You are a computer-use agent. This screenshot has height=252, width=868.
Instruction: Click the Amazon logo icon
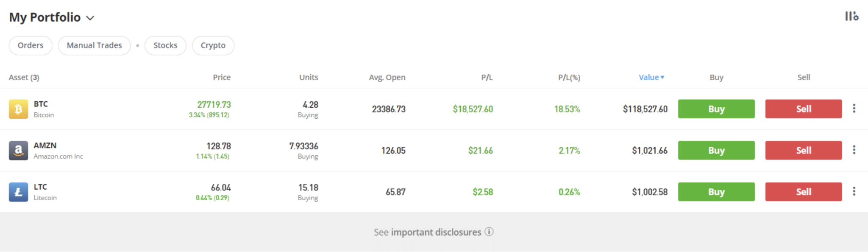pos(18,151)
